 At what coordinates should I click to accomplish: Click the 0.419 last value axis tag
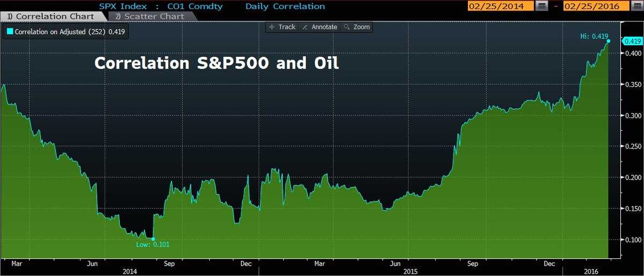(632, 41)
